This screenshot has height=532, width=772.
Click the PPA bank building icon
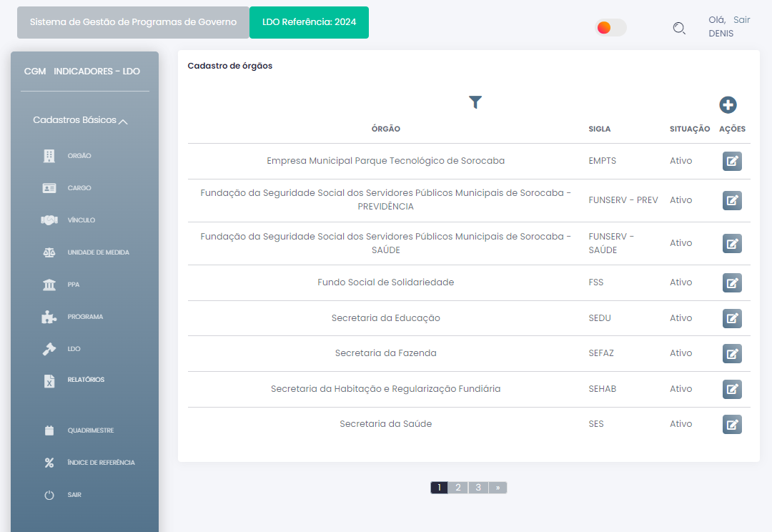click(x=49, y=285)
